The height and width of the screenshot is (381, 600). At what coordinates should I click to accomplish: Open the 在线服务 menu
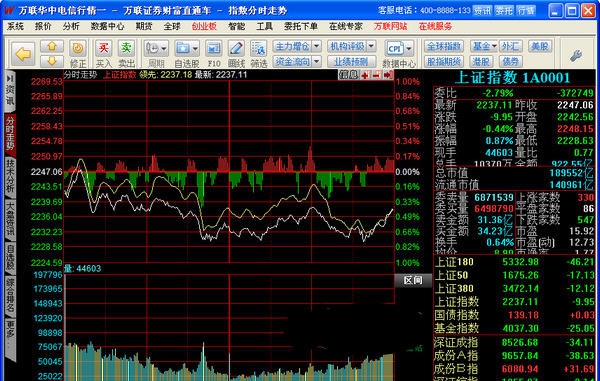click(435, 26)
